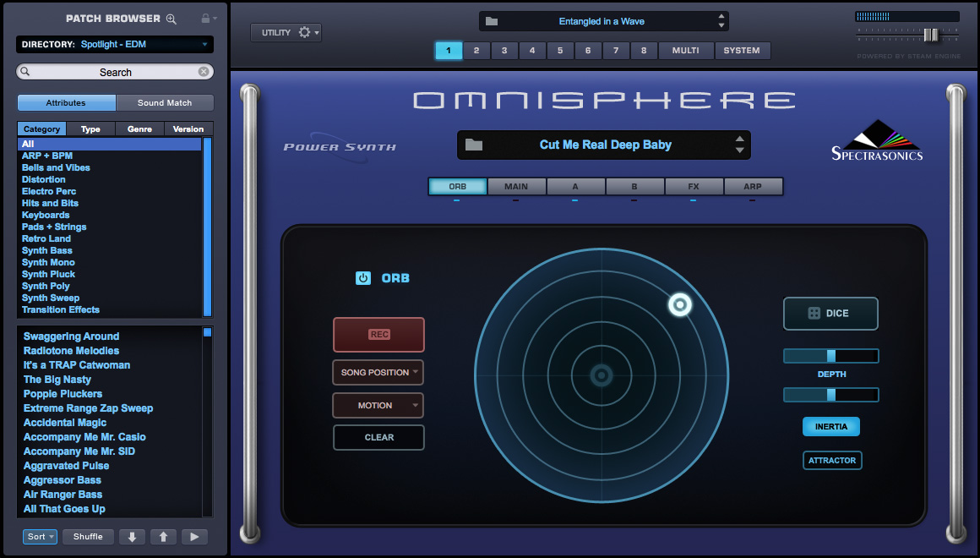Toggle the ORB power switch
Screen dimensions: 980x558
(362, 277)
